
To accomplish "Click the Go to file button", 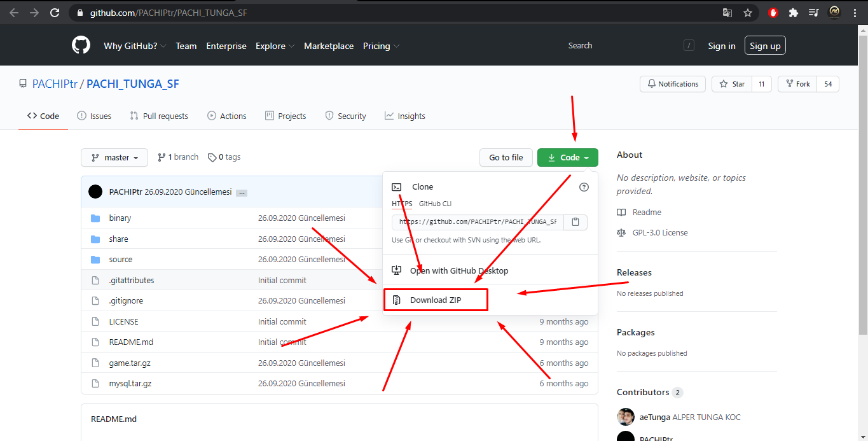I will click(506, 157).
